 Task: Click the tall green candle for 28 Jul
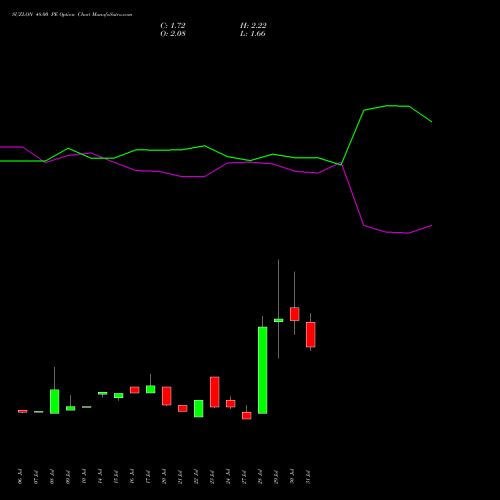(x=263, y=370)
